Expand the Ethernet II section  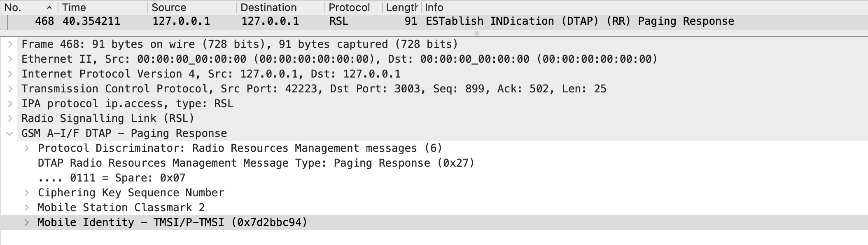click(x=10, y=59)
